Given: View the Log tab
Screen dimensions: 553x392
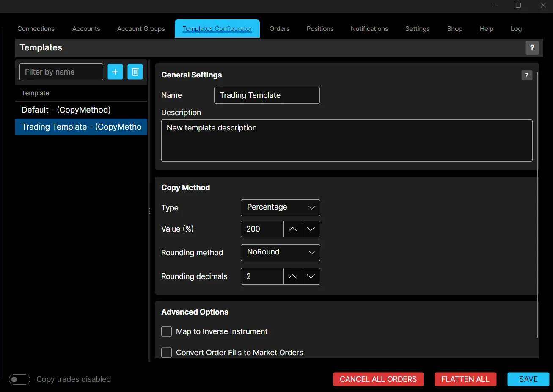Looking at the screenshot, I should coord(516,29).
